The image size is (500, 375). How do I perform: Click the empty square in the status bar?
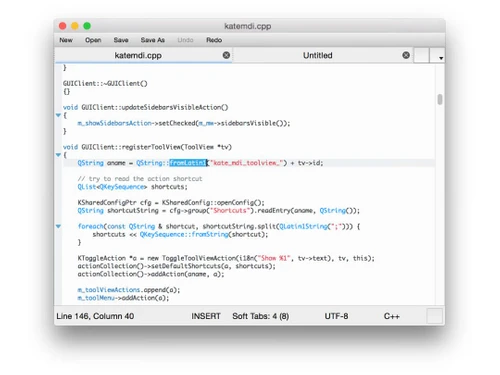point(435,316)
